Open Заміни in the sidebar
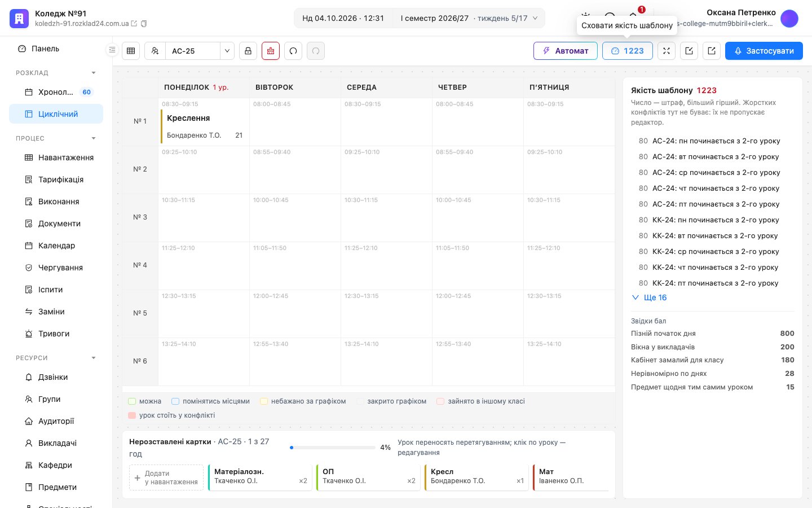 tap(56, 312)
